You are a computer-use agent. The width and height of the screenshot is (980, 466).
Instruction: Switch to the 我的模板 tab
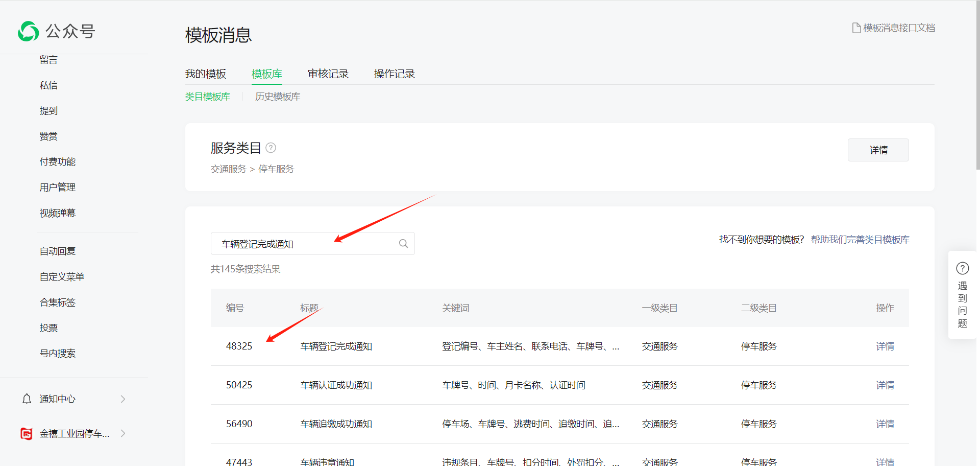pyautogui.click(x=206, y=74)
